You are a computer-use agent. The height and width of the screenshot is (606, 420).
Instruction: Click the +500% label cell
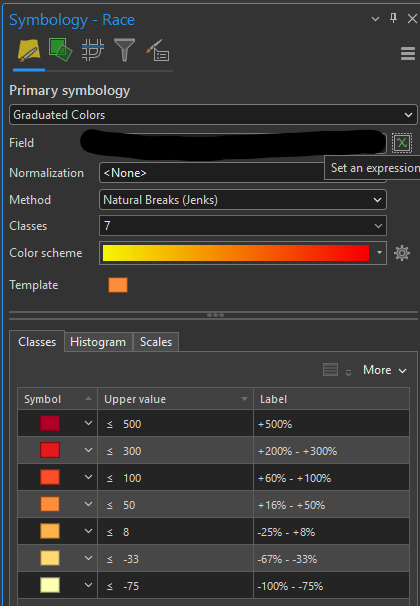331,424
